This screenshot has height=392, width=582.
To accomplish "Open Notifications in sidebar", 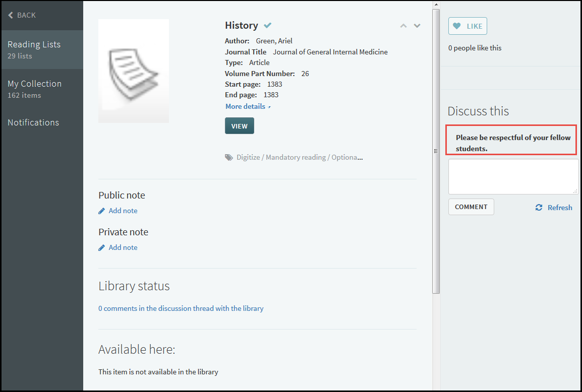I will point(33,122).
